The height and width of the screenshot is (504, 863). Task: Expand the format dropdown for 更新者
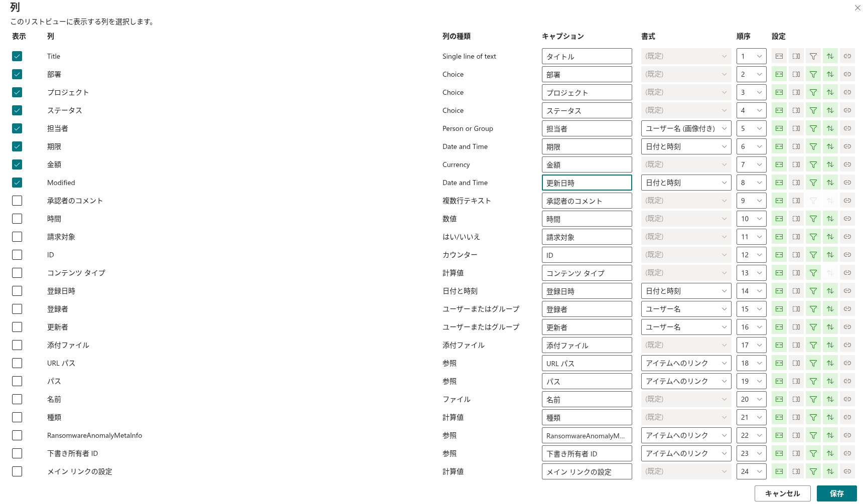pyautogui.click(x=686, y=327)
